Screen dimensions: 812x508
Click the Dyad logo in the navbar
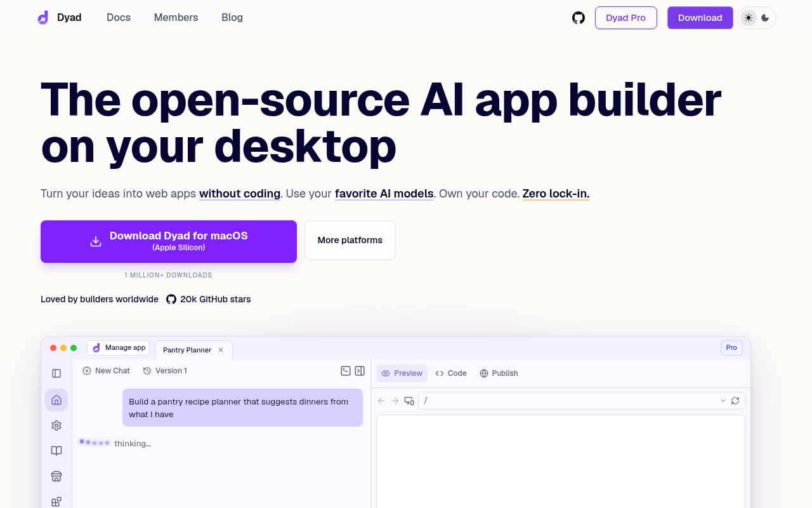click(x=59, y=18)
